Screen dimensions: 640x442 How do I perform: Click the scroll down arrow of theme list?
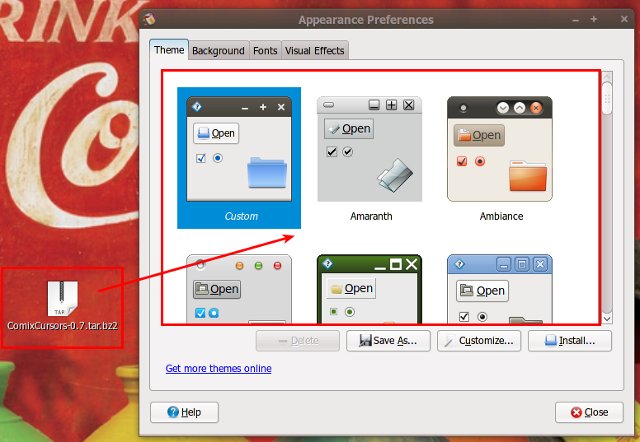[607, 319]
